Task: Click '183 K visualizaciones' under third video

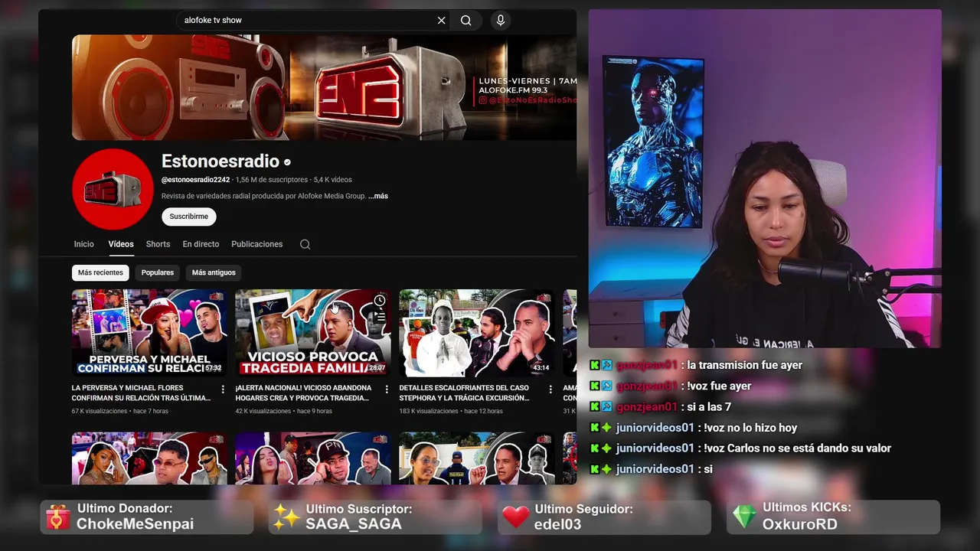Action: point(429,411)
